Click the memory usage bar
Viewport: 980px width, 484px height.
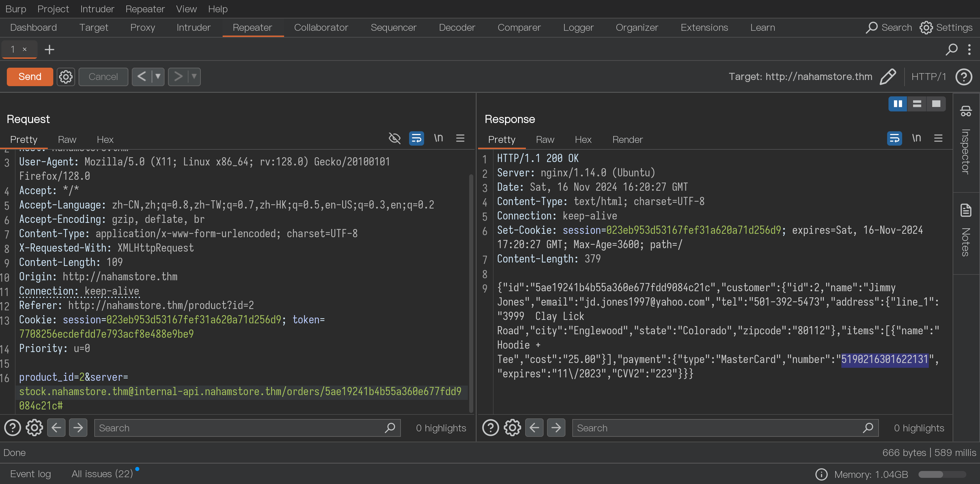tap(942, 474)
